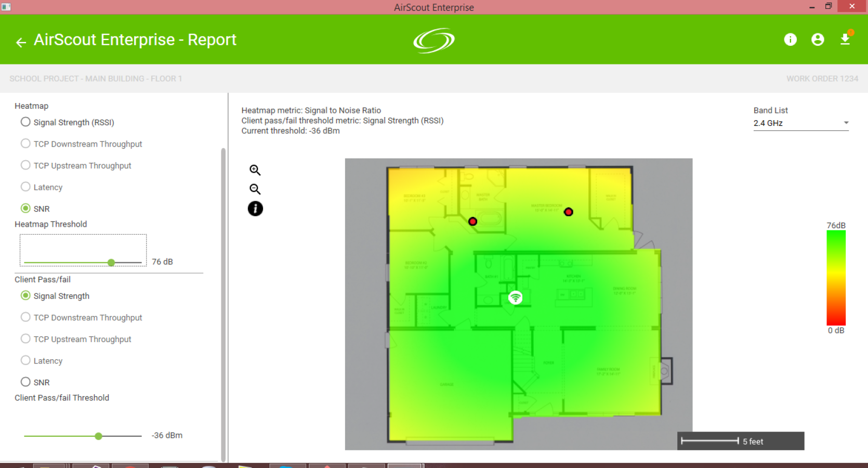868x468 pixels.
Task: Show heatmap info with black info icon
Action: (255, 209)
